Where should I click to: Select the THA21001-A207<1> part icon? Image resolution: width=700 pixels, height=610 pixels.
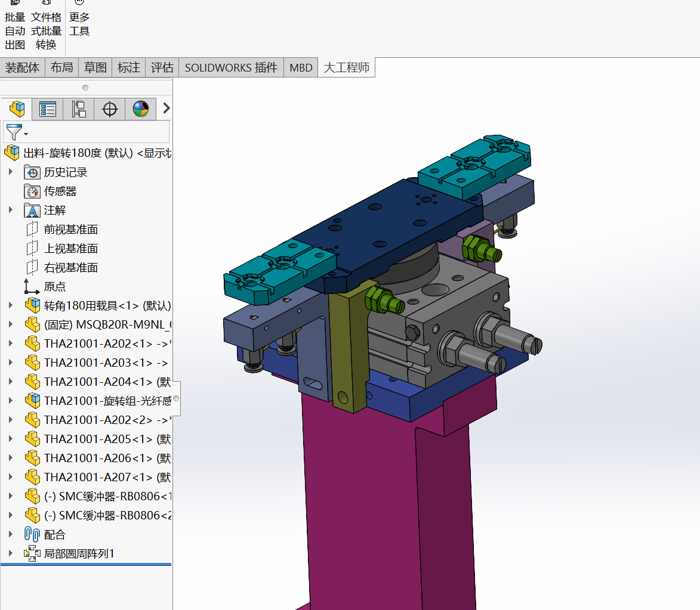pos(32,478)
